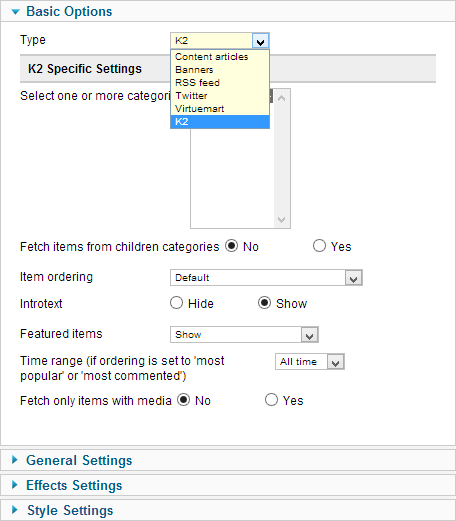Image resolution: width=456 pixels, height=521 pixels.
Task: Select Hide for Introtext
Action: click(176, 303)
